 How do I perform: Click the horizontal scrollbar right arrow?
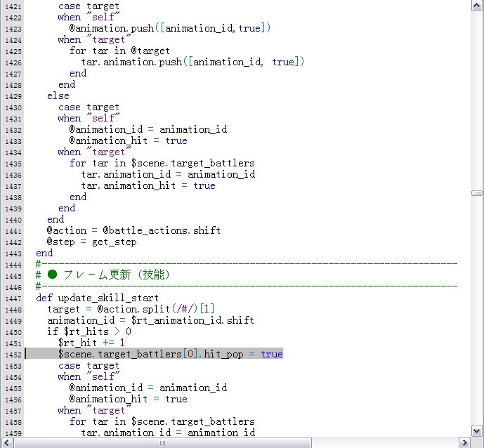click(x=464, y=443)
